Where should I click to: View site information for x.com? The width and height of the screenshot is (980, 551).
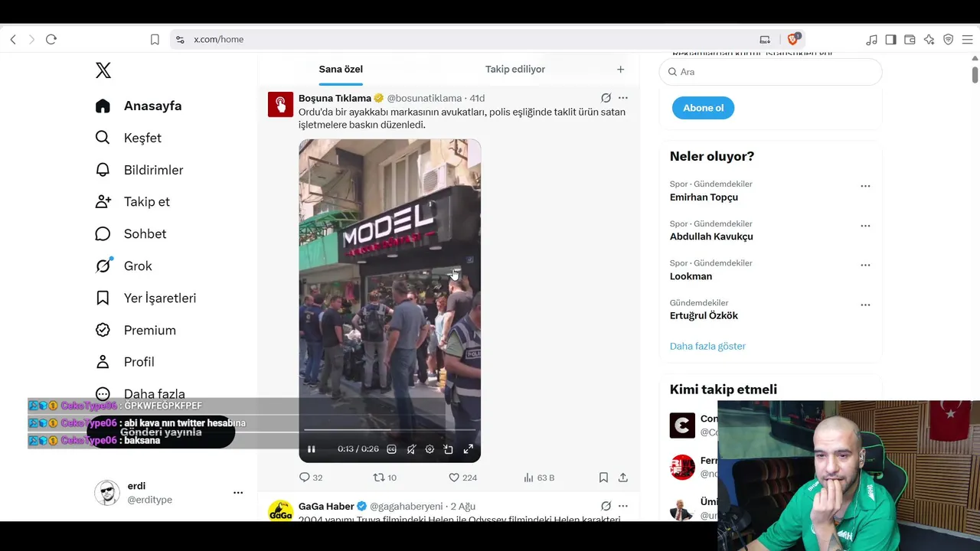coord(180,40)
